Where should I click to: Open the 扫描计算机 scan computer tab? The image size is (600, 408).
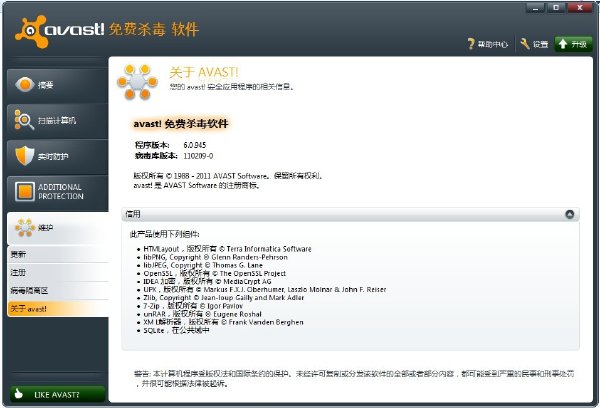click(57, 121)
